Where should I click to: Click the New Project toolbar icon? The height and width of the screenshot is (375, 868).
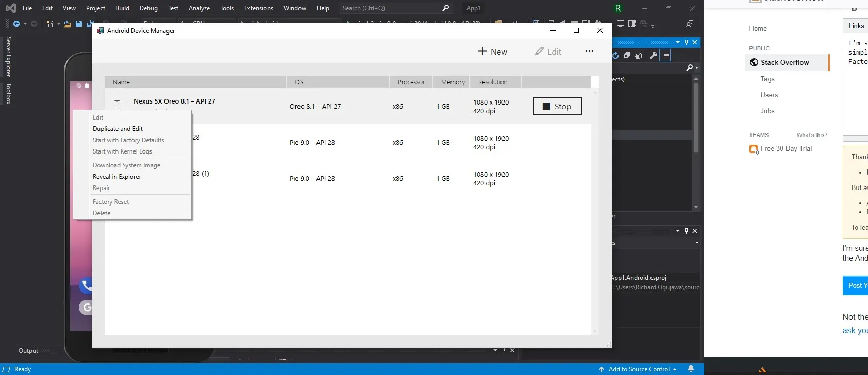[49, 24]
